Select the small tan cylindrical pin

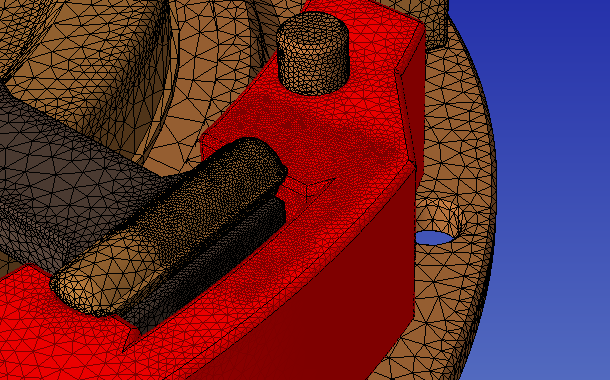(312, 54)
